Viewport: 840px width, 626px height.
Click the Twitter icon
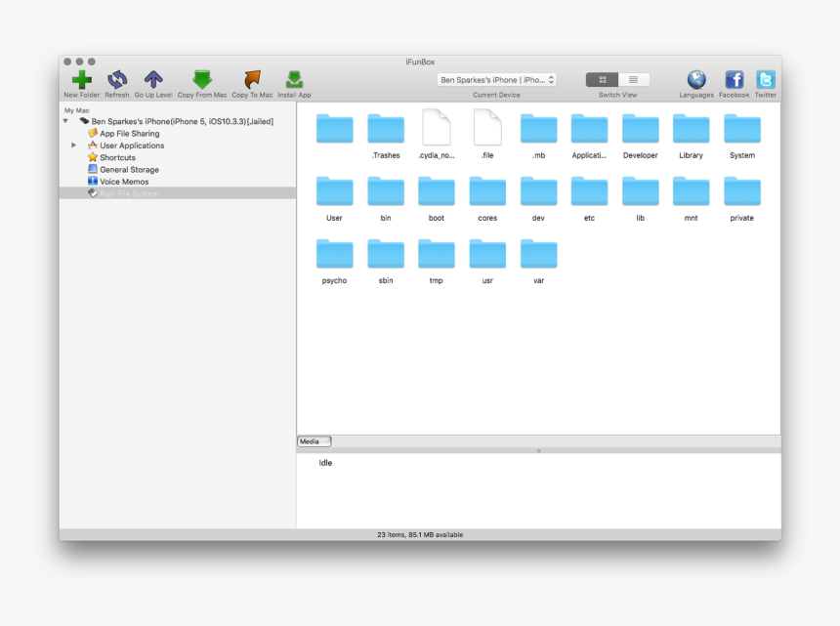pyautogui.click(x=766, y=78)
